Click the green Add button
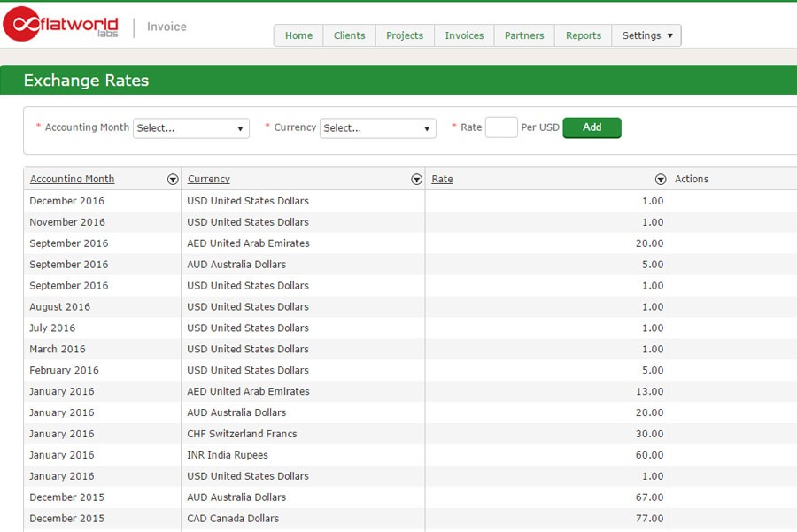This screenshot has width=797, height=532. (592, 127)
